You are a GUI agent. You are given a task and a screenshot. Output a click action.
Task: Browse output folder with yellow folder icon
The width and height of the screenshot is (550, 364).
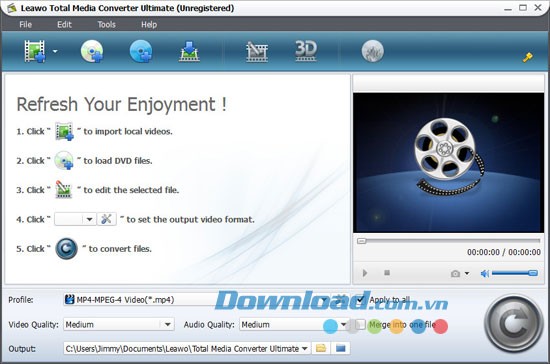coord(321,348)
